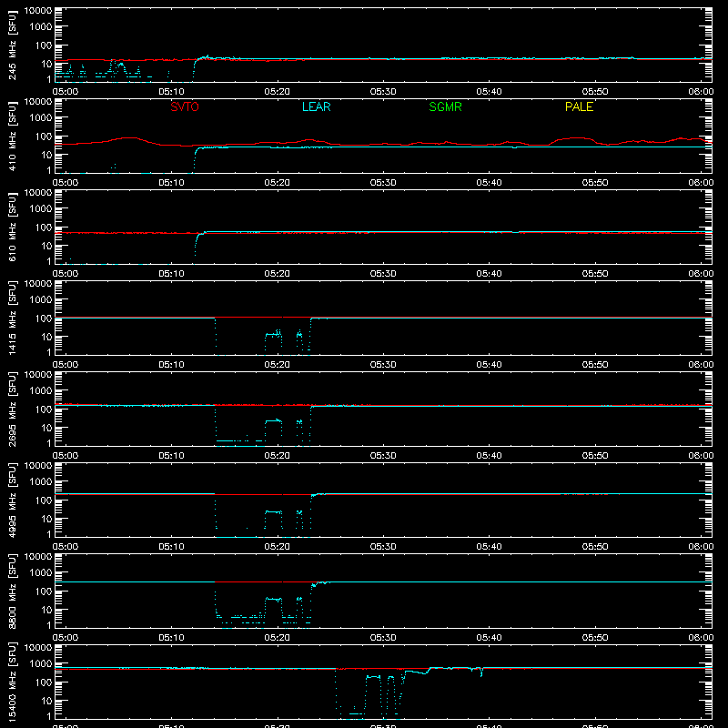The width and height of the screenshot is (728, 728).
Task: Click 05:50 time label under 610 MHz plot
Action: tap(595, 274)
